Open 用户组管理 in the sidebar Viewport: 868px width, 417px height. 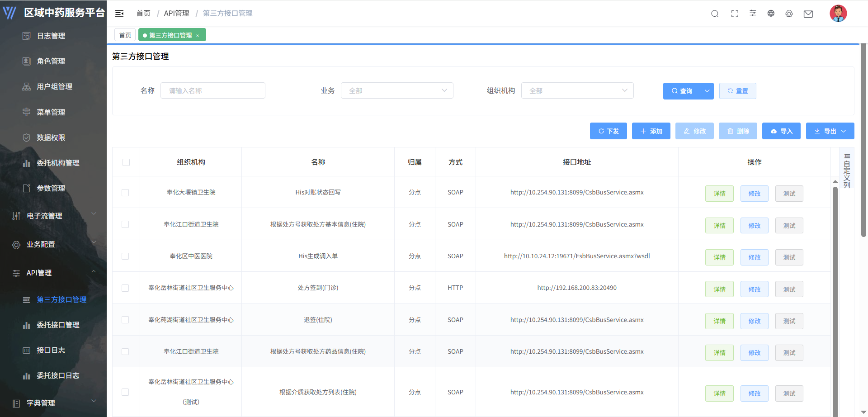coord(55,86)
